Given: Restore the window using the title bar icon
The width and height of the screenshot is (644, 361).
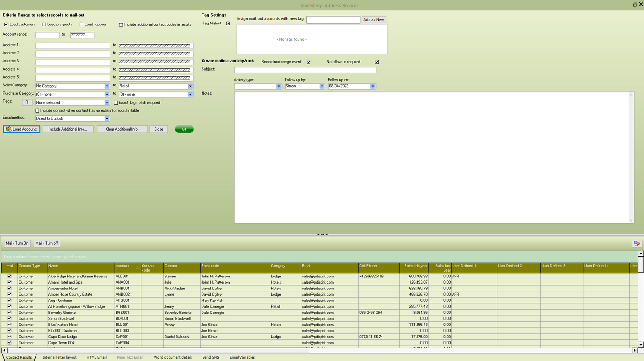Looking at the screenshot, I should [635, 4].
